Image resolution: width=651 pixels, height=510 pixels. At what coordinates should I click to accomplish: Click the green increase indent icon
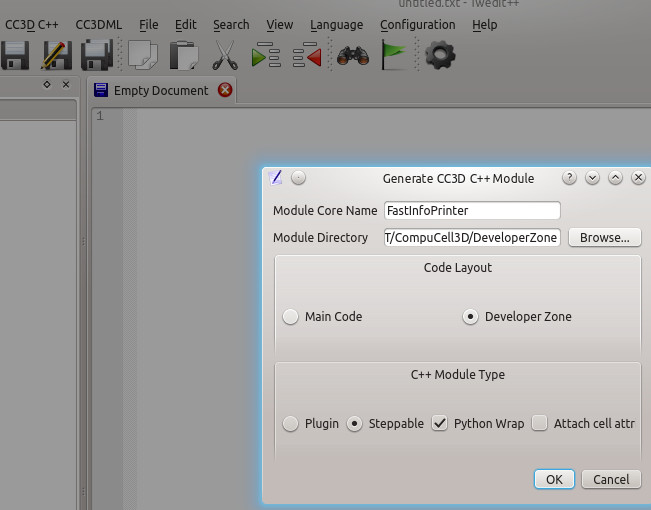pyautogui.click(x=266, y=56)
